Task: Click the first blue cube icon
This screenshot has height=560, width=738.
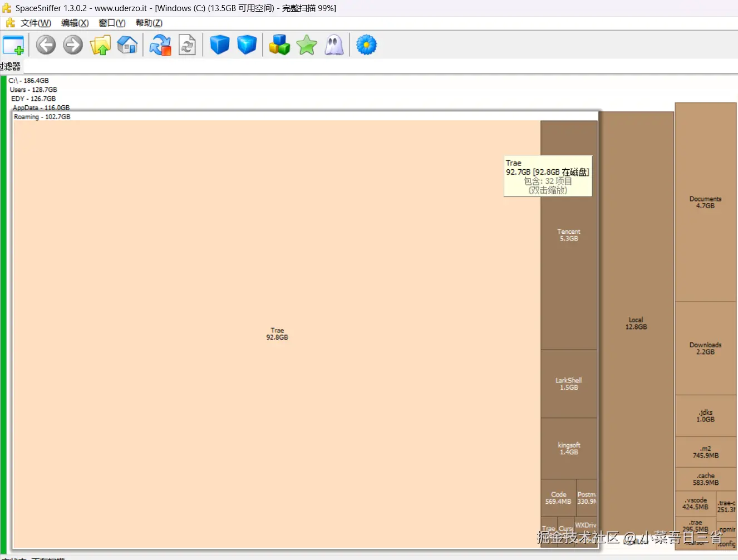Action: pyautogui.click(x=219, y=45)
